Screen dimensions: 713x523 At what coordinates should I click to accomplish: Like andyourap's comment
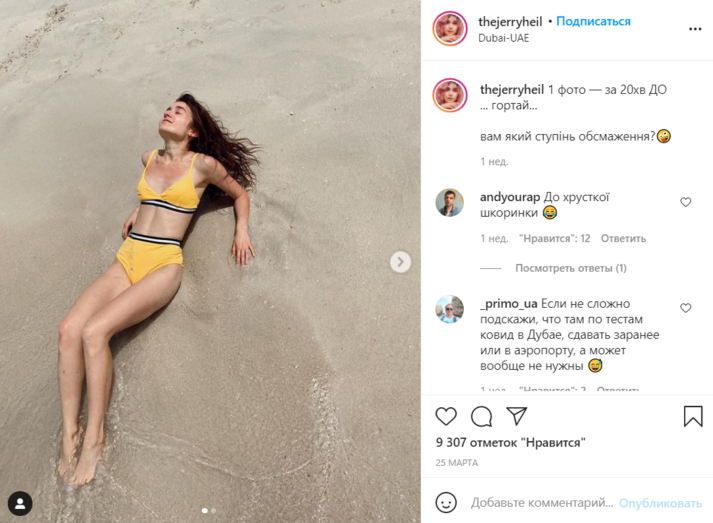click(686, 202)
